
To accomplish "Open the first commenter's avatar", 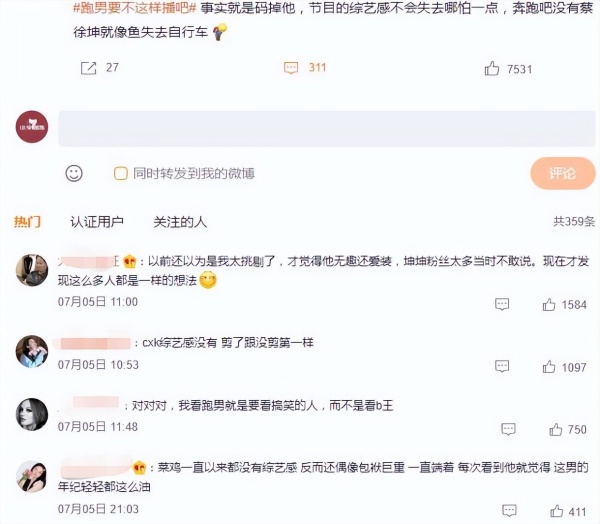I will (x=32, y=270).
